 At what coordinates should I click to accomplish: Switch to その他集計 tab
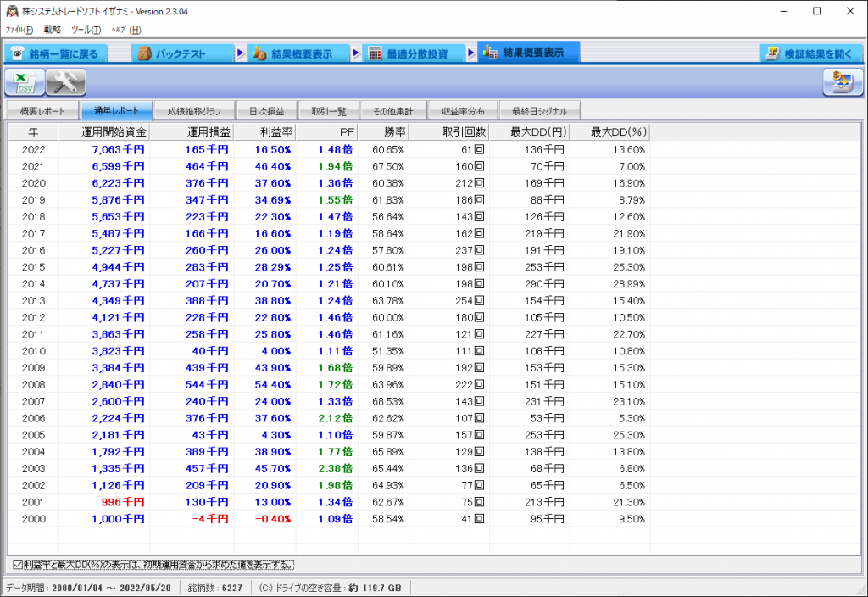[393, 111]
